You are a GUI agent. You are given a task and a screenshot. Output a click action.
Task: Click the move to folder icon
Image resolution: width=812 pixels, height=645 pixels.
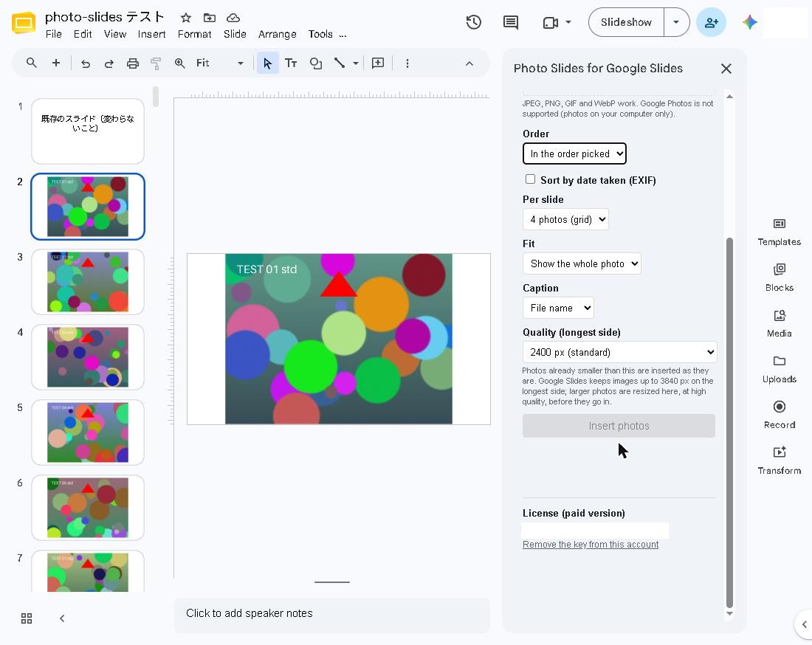point(209,18)
